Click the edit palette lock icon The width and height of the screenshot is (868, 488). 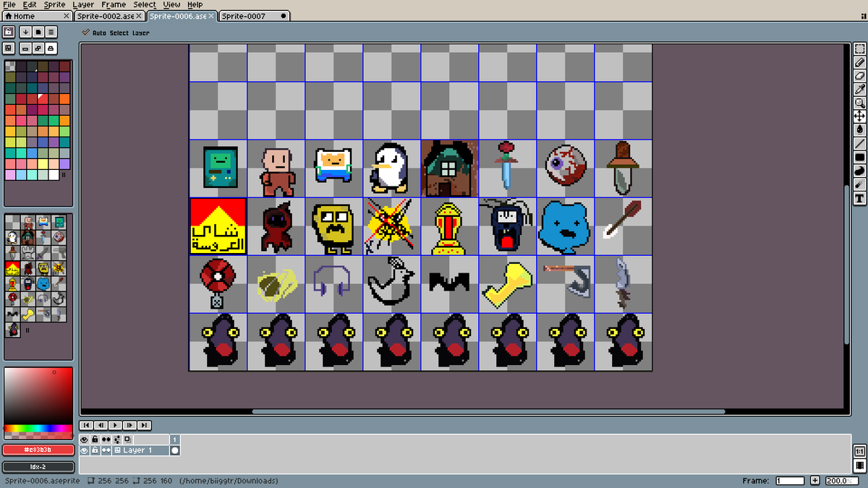pos(9,32)
